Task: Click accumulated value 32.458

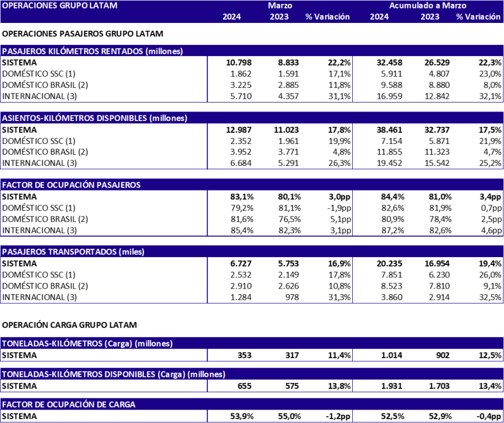Action: [x=389, y=62]
